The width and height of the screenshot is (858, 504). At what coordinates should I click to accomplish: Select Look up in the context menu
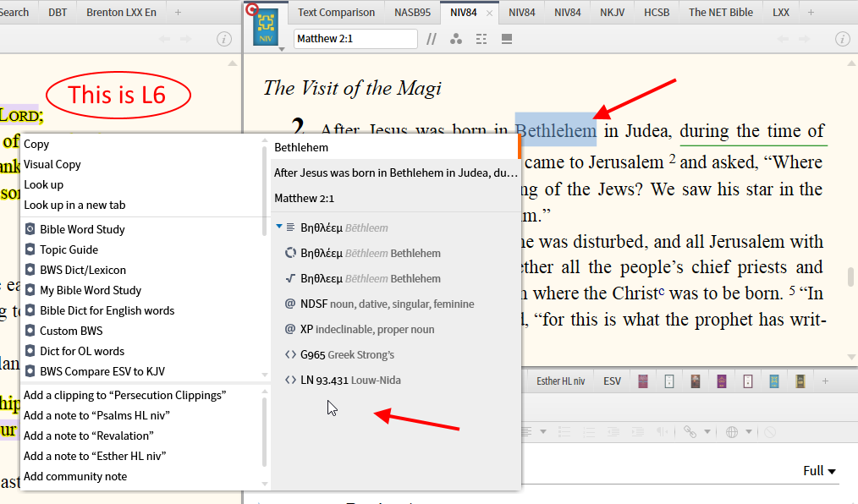(43, 184)
